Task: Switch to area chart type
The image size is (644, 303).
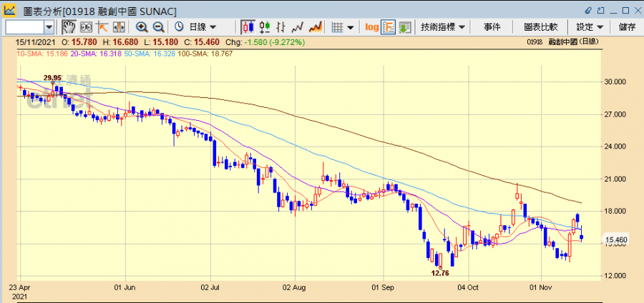Action: 314,26
